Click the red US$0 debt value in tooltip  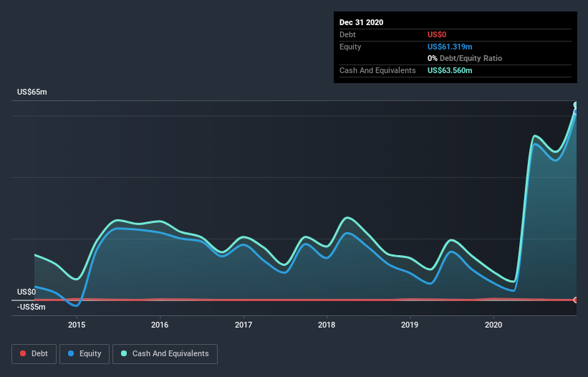[437, 34]
